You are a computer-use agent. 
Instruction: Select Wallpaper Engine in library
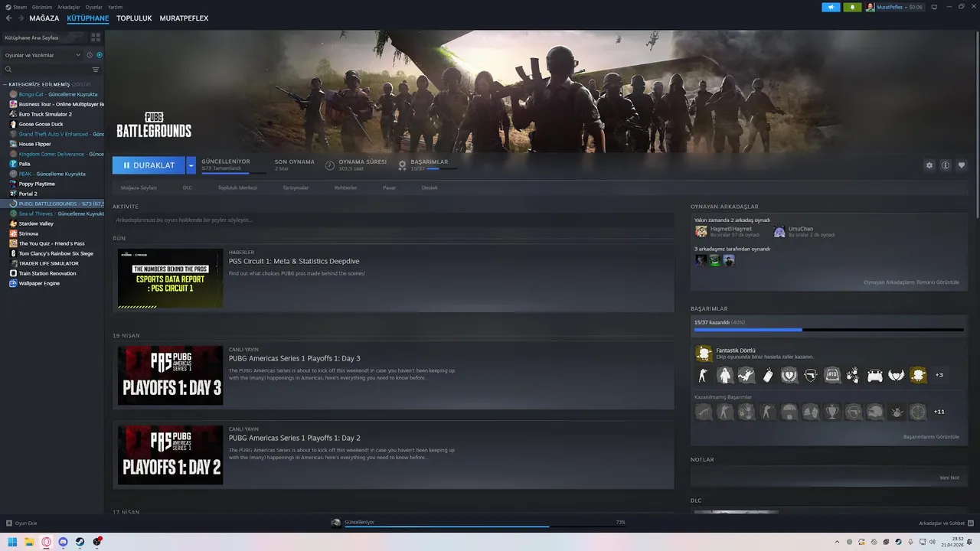(x=38, y=283)
